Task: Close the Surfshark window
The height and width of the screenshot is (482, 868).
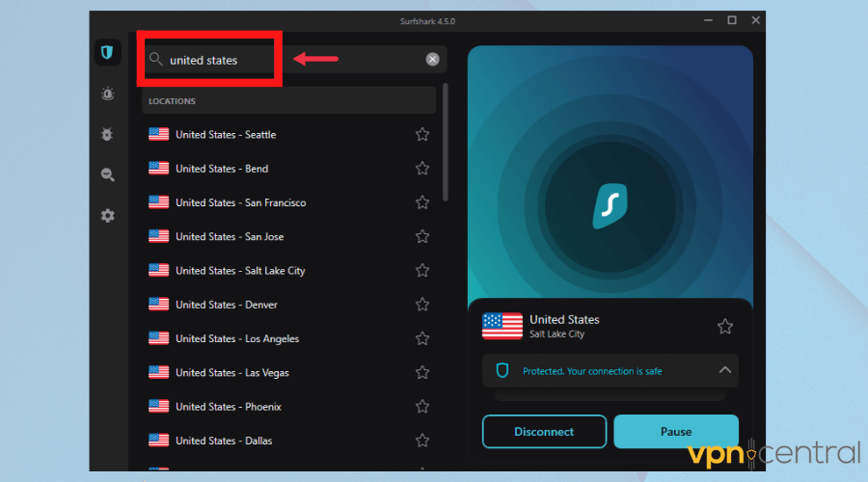Action: click(755, 20)
